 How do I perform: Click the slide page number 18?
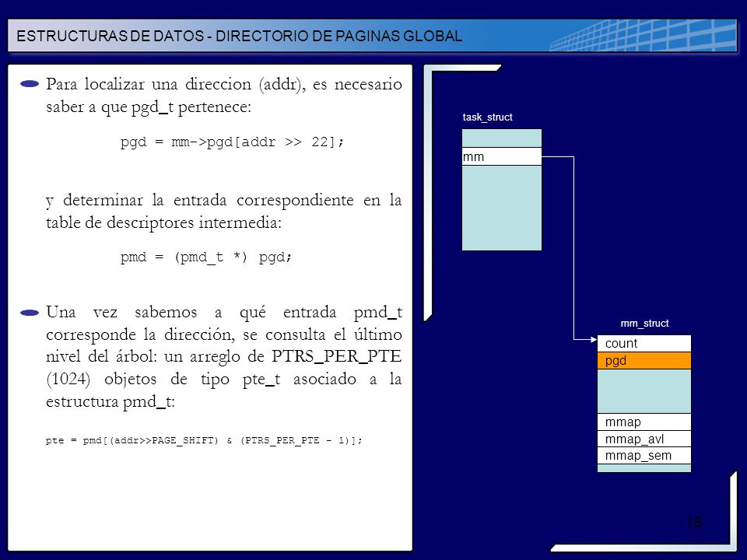pos(694,522)
